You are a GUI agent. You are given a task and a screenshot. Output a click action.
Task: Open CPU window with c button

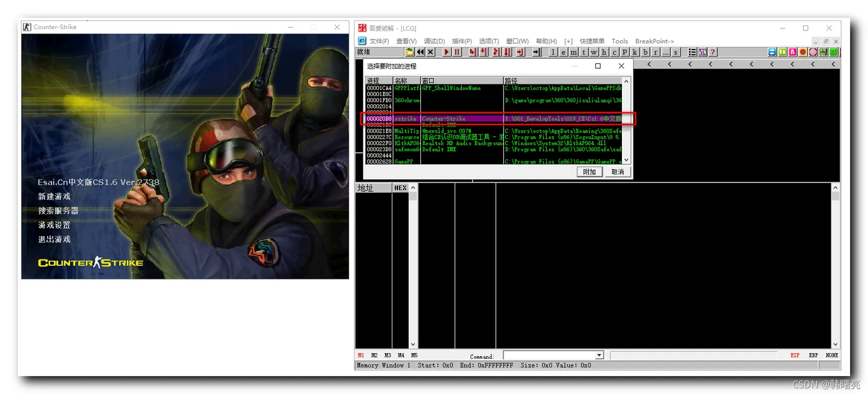point(614,52)
